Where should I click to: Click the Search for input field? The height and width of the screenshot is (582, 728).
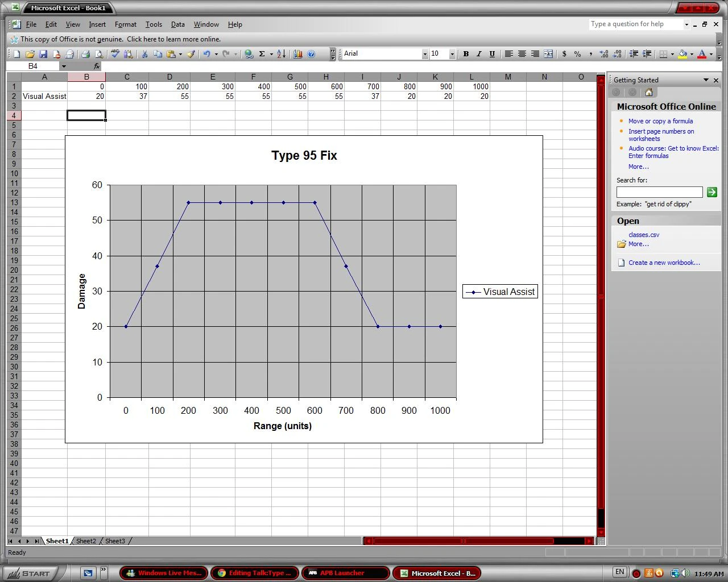(x=659, y=192)
